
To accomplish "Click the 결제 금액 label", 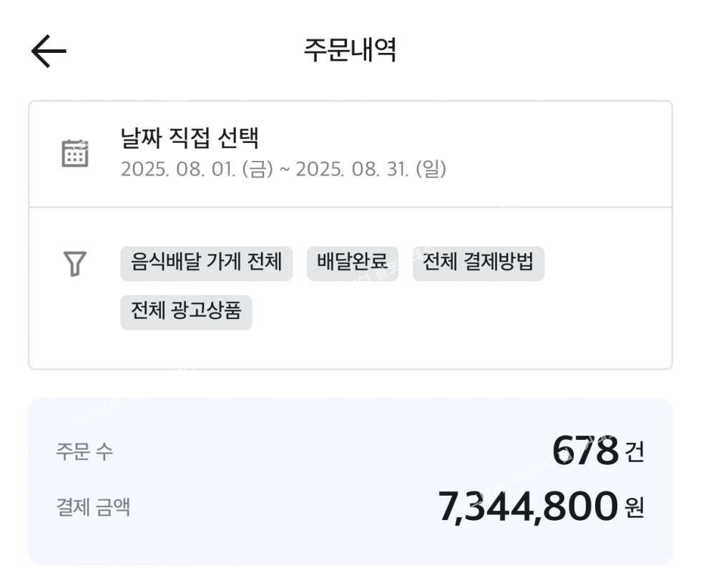I will click(93, 508).
